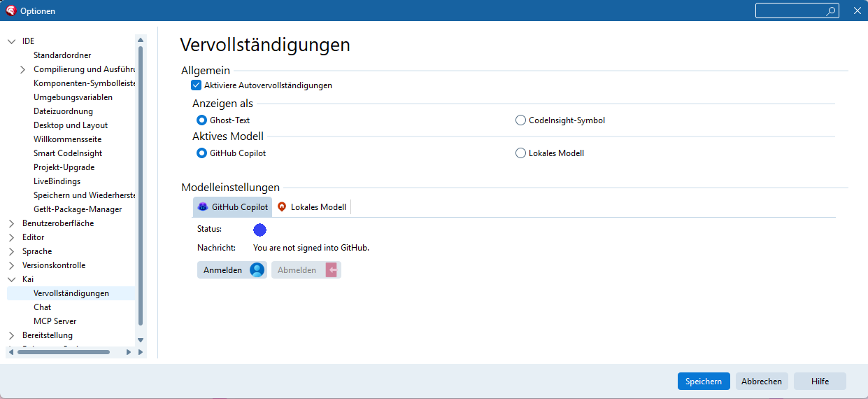
Task: Toggle Aktiviere Autovervollständigungen checkbox
Action: [196, 85]
